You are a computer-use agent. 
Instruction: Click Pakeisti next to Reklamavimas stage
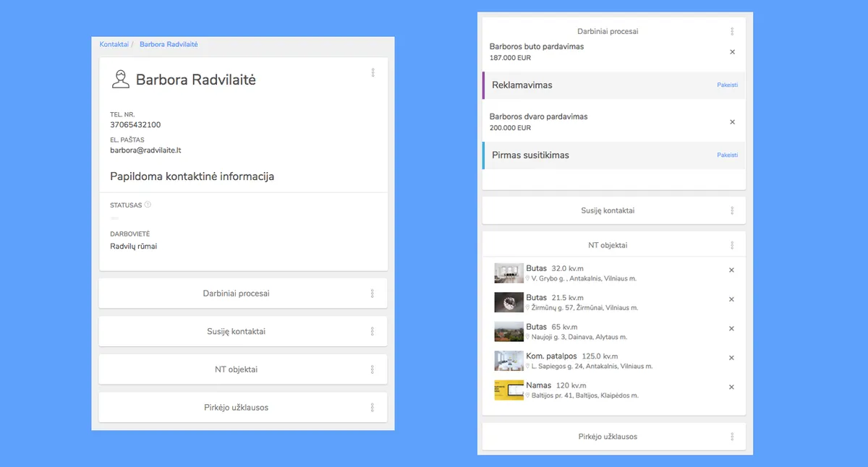click(727, 85)
